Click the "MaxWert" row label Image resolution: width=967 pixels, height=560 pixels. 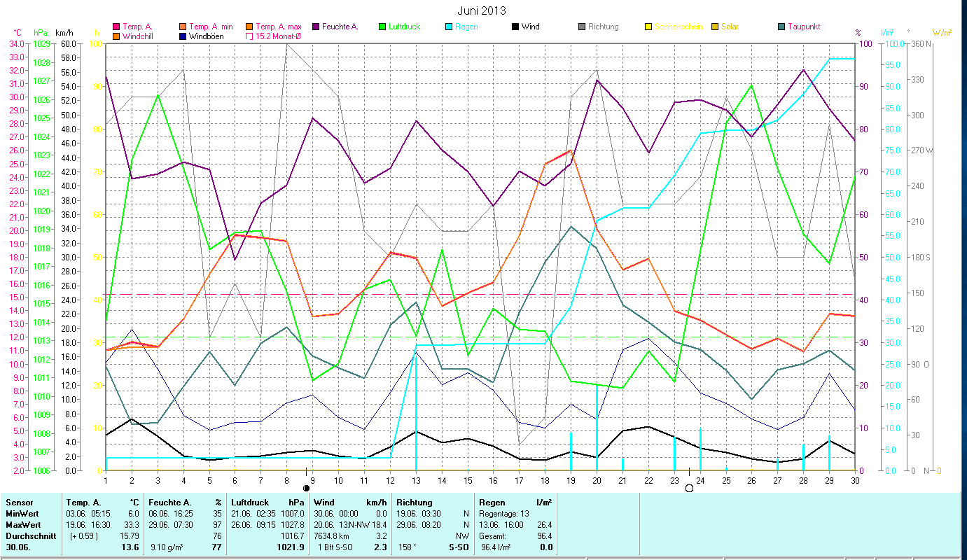[x=22, y=524]
